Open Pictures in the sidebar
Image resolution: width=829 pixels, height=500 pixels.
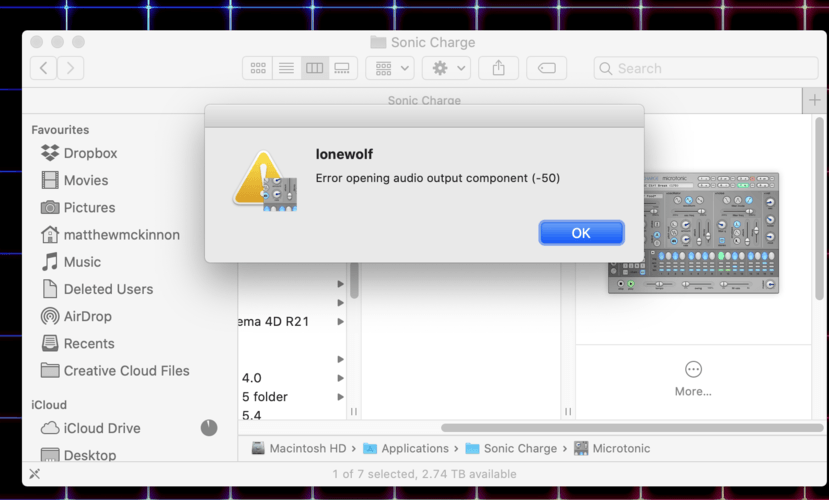click(89, 208)
